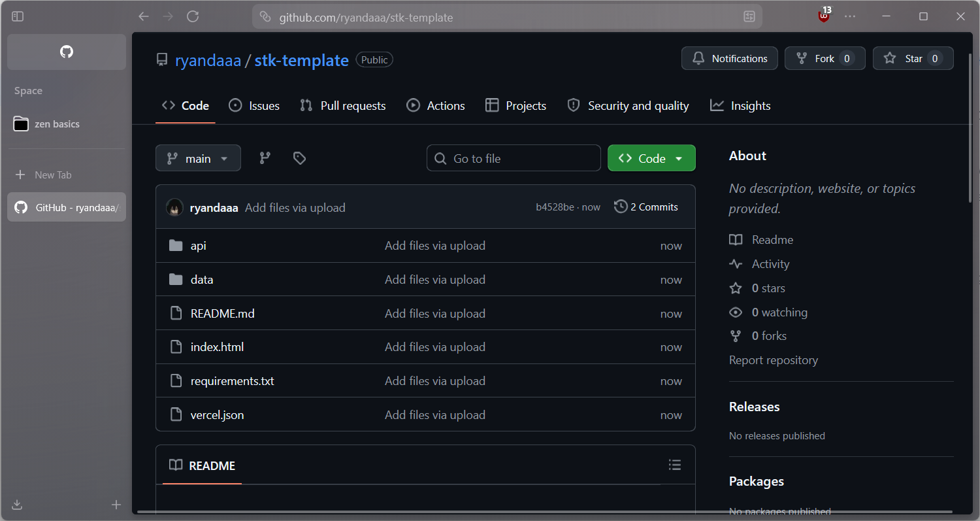Click the file icon beside vercel.json

(x=176, y=414)
